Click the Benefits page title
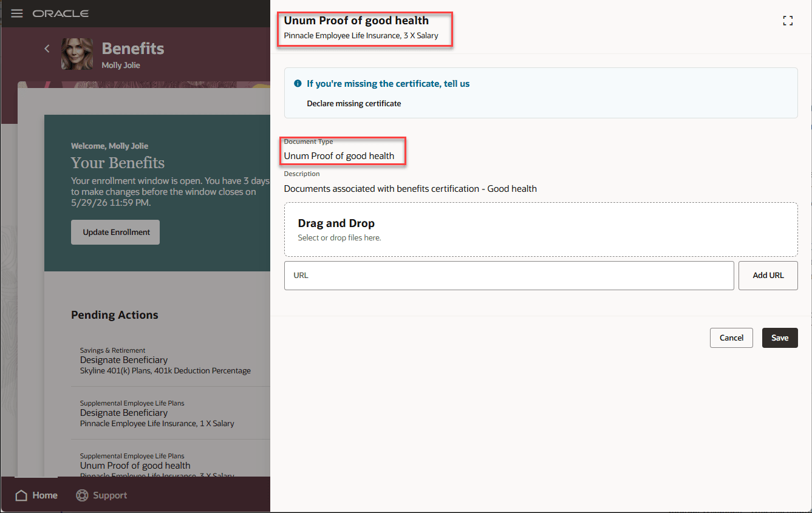 pos(133,49)
